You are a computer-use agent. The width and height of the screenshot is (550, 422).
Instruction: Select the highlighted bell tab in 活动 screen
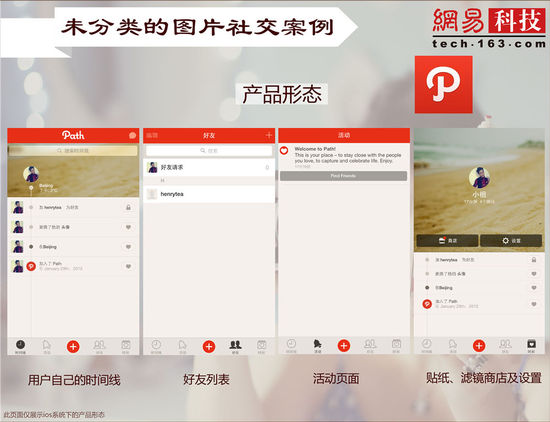pyautogui.click(x=317, y=346)
